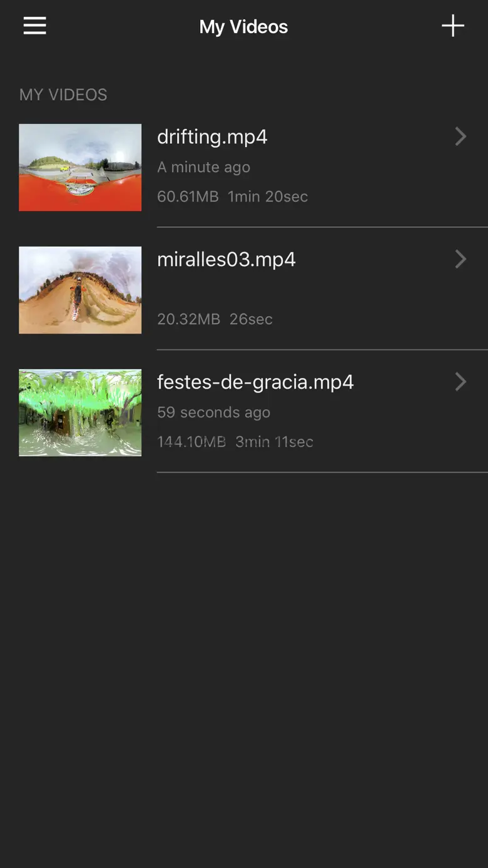This screenshot has width=488, height=868.
Task: Open the festes-de-gracia.mp4 video thumbnail
Action: point(80,412)
